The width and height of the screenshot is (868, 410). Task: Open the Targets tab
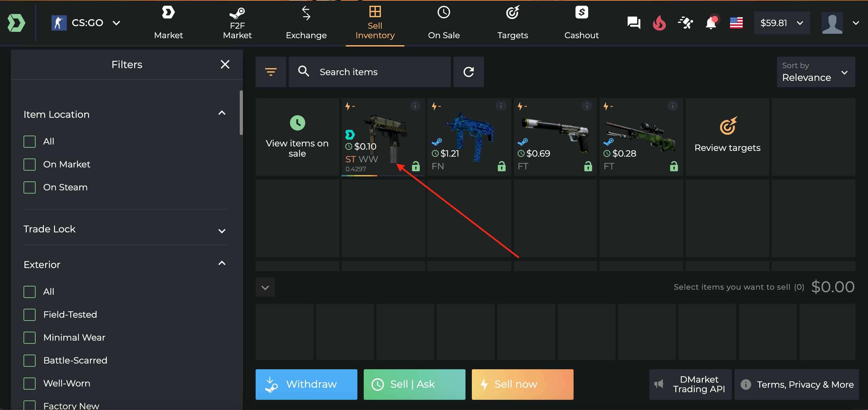click(513, 23)
